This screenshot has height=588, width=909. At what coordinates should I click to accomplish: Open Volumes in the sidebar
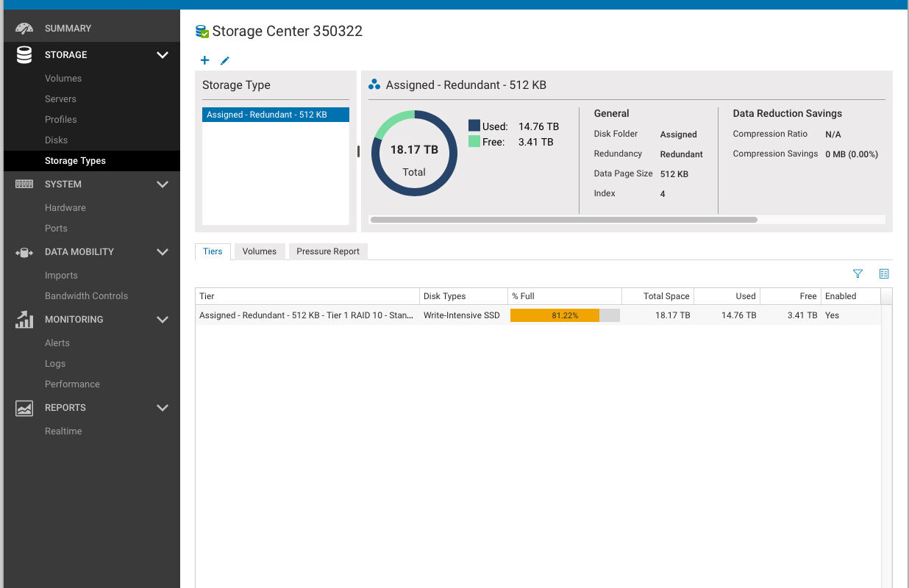click(63, 79)
